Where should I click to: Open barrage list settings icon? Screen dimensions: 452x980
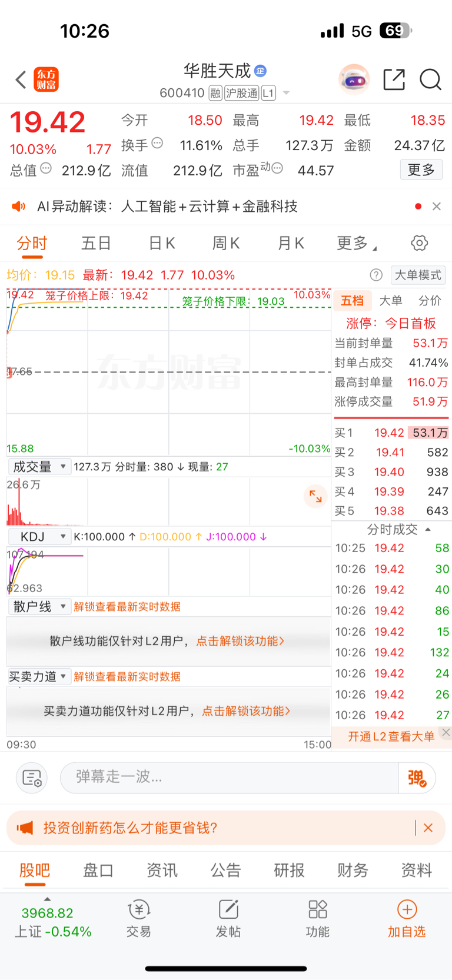click(x=32, y=778)
